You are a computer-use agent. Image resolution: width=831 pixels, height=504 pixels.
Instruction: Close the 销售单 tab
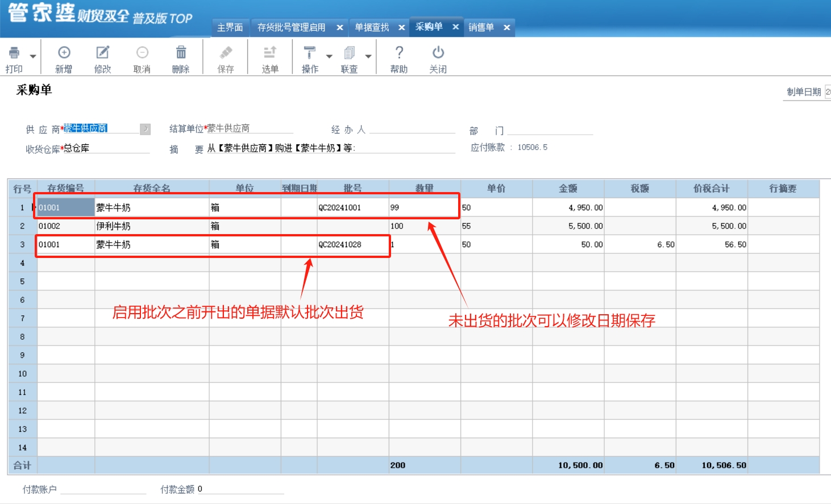(507, 27)
